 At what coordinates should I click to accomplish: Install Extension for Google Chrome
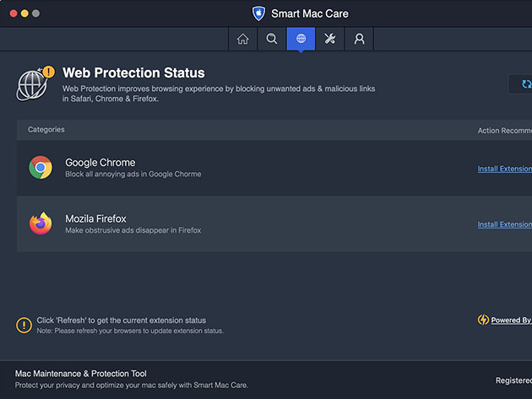504,169
